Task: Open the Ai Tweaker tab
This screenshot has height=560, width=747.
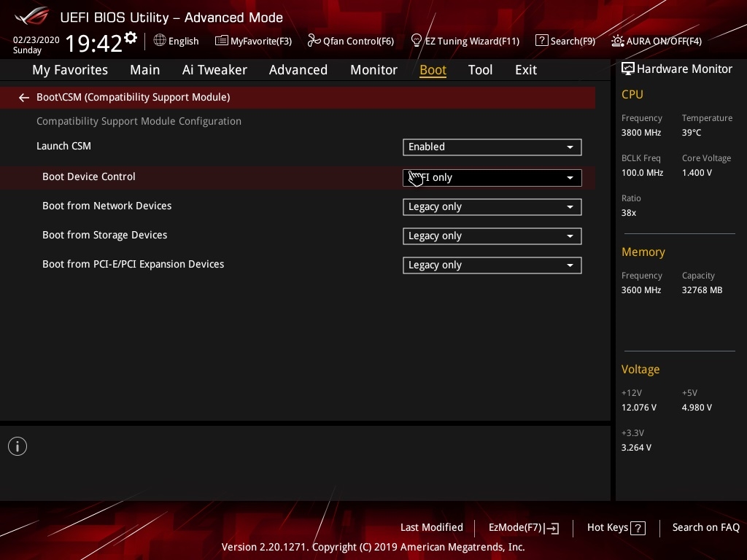Action: [214, 70]
